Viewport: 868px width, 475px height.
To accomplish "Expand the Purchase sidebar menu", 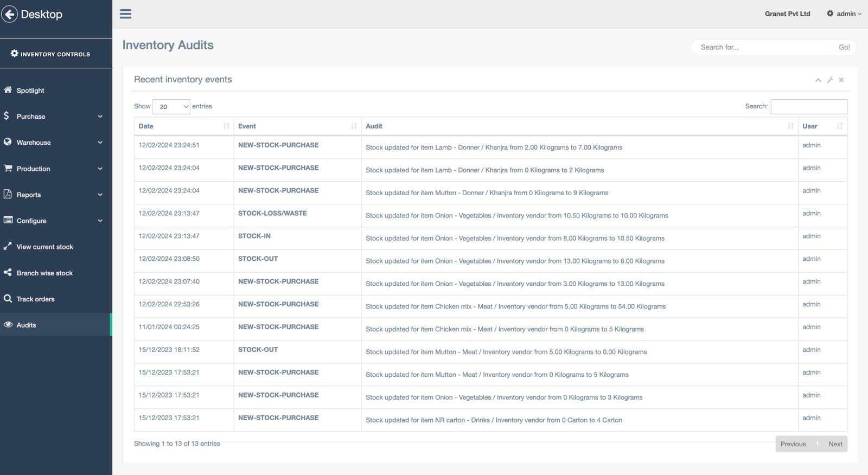I will tap(53, 117).
